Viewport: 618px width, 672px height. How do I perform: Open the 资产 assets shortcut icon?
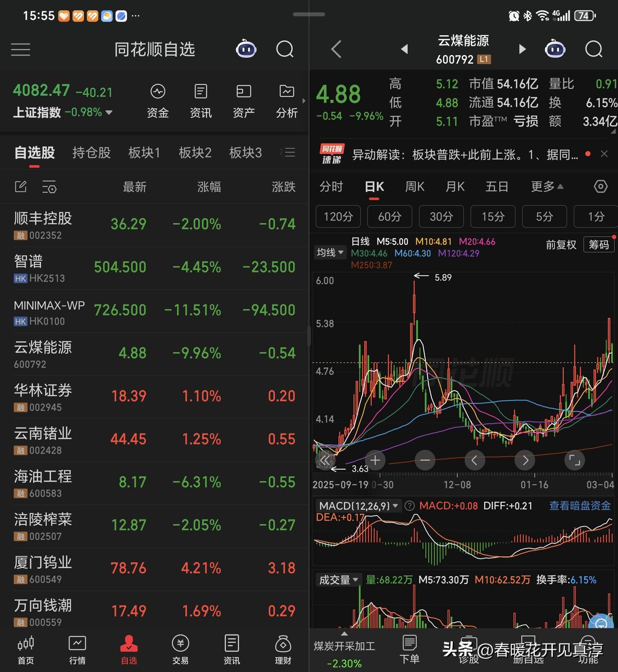click(244, 101)
